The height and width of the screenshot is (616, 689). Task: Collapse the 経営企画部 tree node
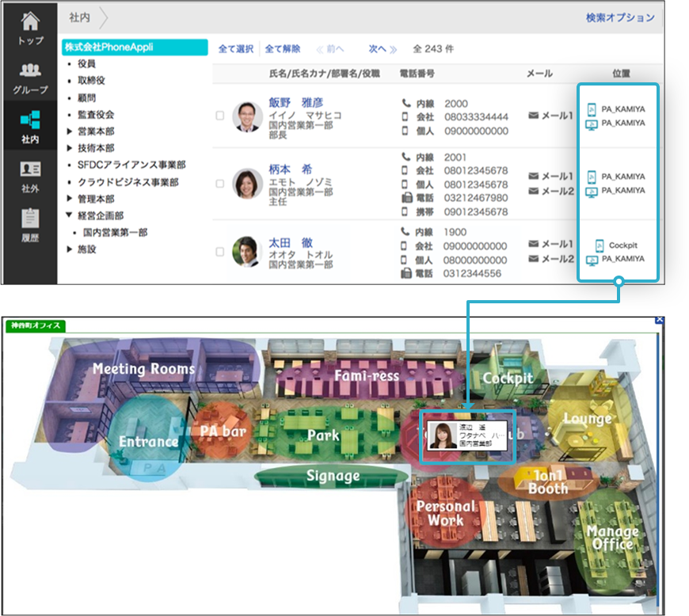[x=70, y=215]
